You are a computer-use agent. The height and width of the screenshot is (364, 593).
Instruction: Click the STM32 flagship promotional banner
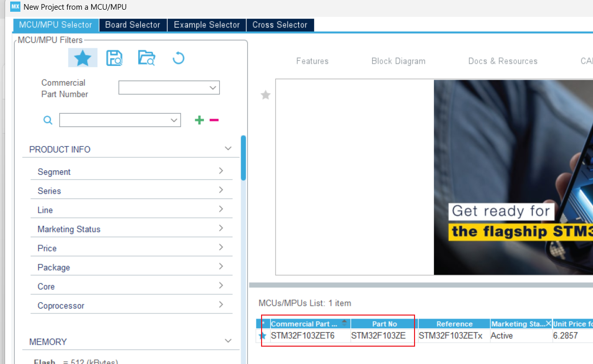[513, 177]
